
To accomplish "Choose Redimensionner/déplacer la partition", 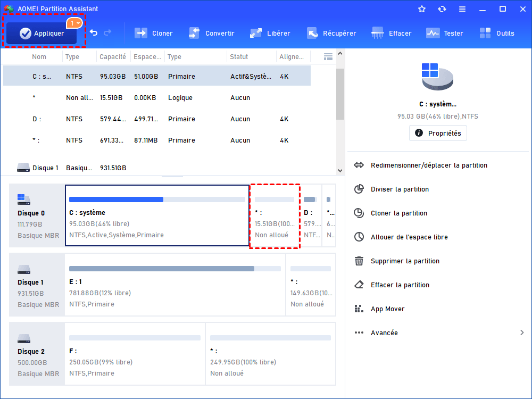I will click(x=420, y=165).
